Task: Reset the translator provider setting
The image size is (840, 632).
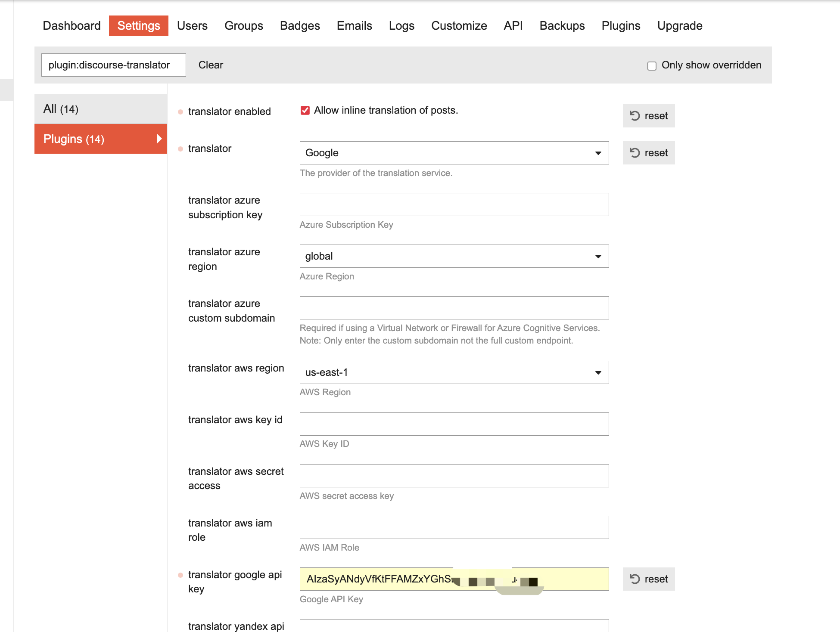Action: [648, 153]
